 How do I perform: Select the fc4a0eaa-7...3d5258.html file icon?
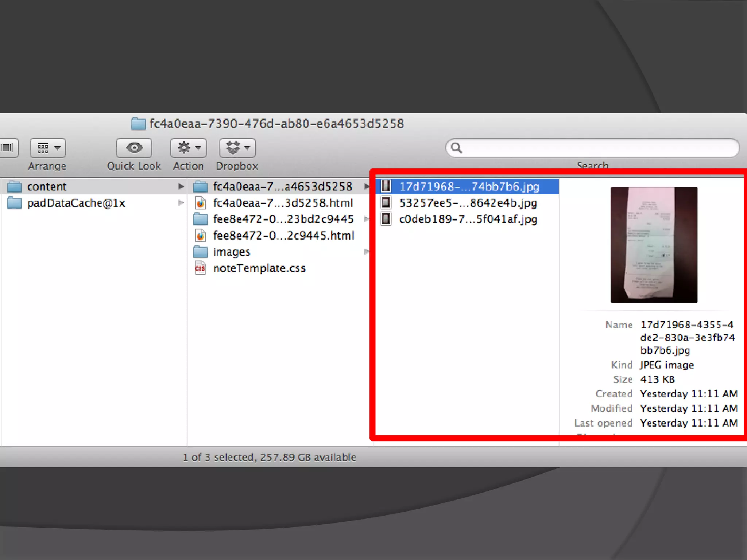200,203
